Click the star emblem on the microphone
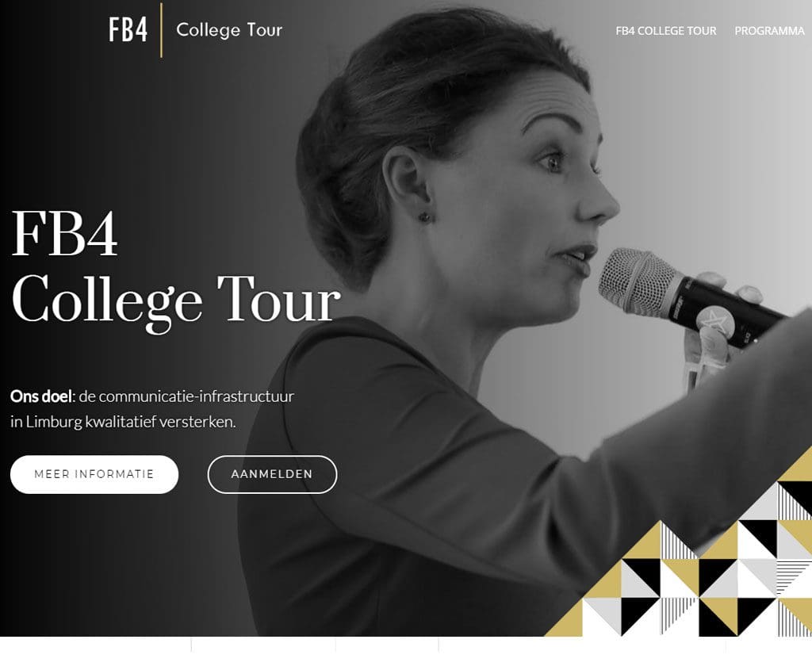The width and height of the screenshot is (812, 666). [714, 320]
